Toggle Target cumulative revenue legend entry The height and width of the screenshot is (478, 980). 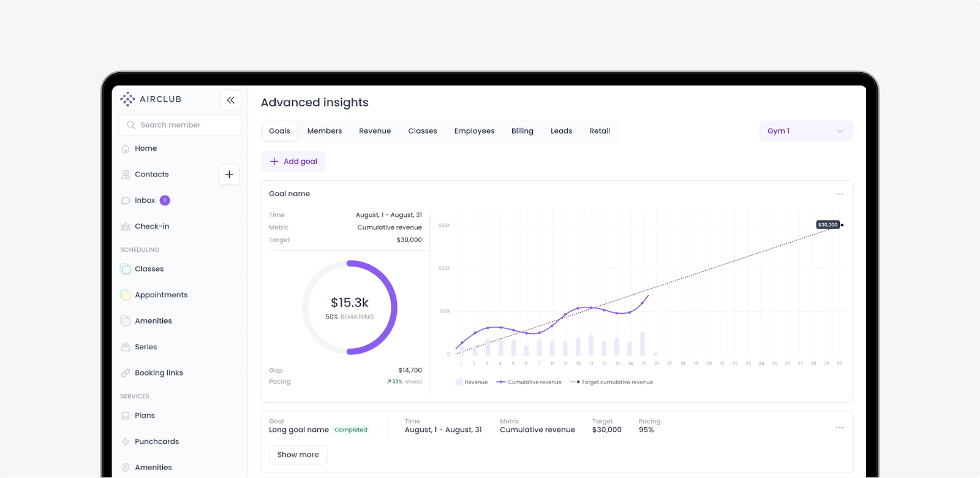point(611,382)
